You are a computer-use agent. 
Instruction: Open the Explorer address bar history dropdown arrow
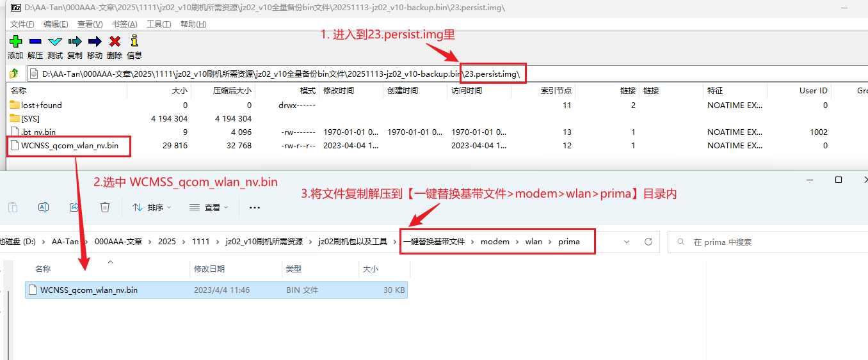coord(625,242)
